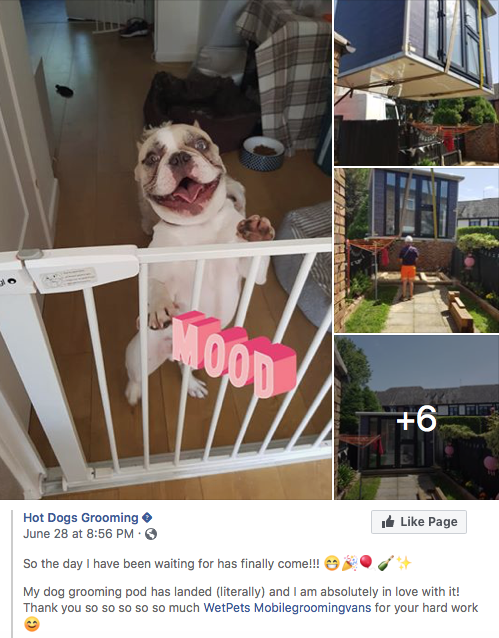The image size is (499, 638).
Task: Click the public globe privacy icon
Action: 151,534
